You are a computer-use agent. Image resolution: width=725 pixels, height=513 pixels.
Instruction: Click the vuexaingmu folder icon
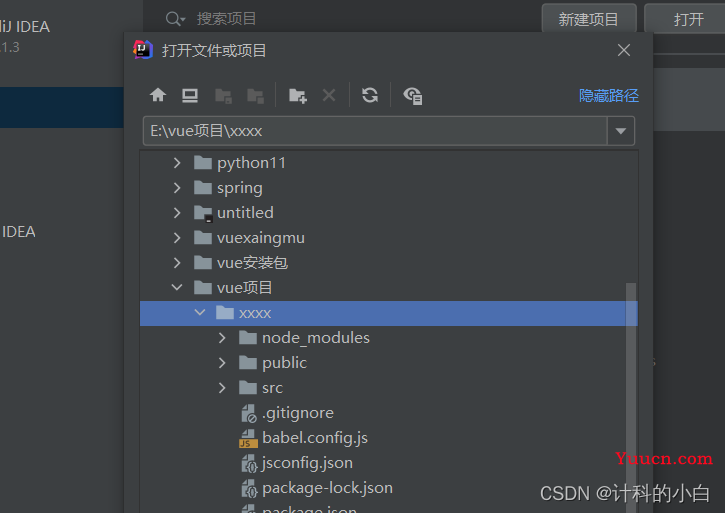tap(203, 238)
